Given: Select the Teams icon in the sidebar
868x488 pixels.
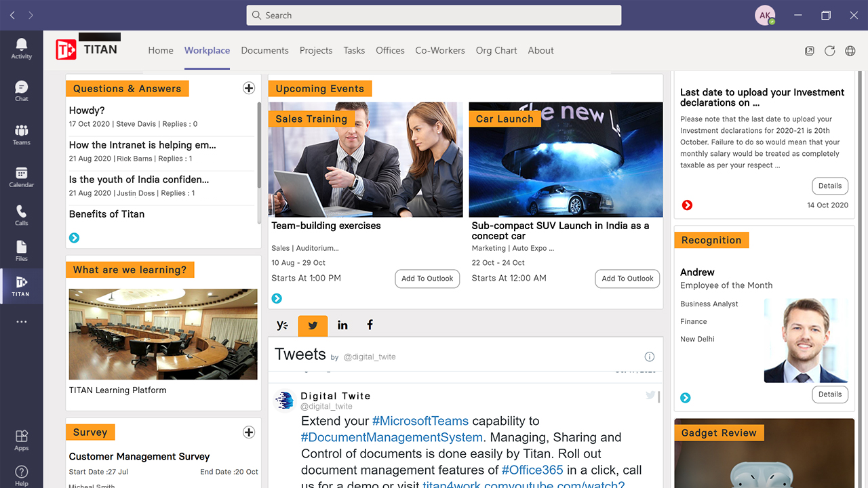Looking at the screenshot, I should (21, 133).
